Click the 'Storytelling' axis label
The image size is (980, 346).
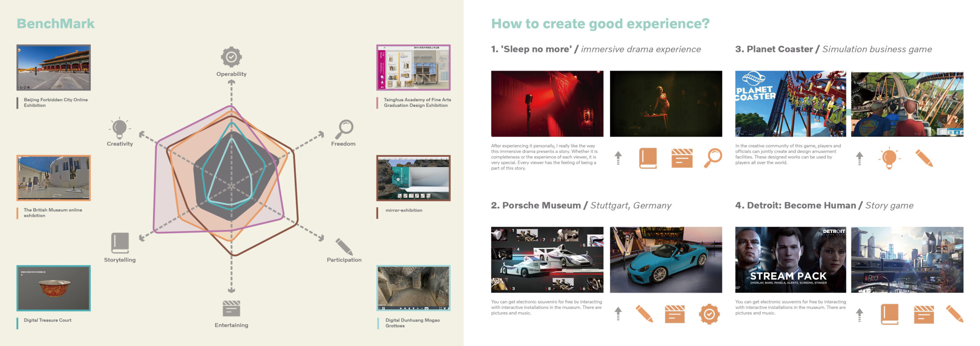pos(120,260)
